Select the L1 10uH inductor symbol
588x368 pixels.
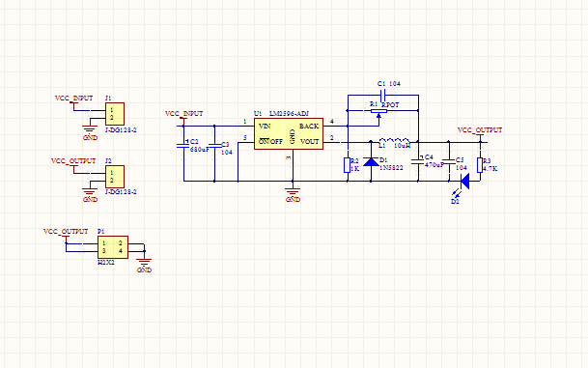394,141
